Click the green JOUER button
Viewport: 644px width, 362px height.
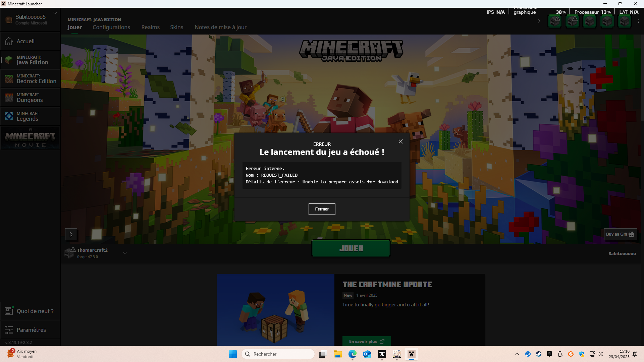[351, 248]
